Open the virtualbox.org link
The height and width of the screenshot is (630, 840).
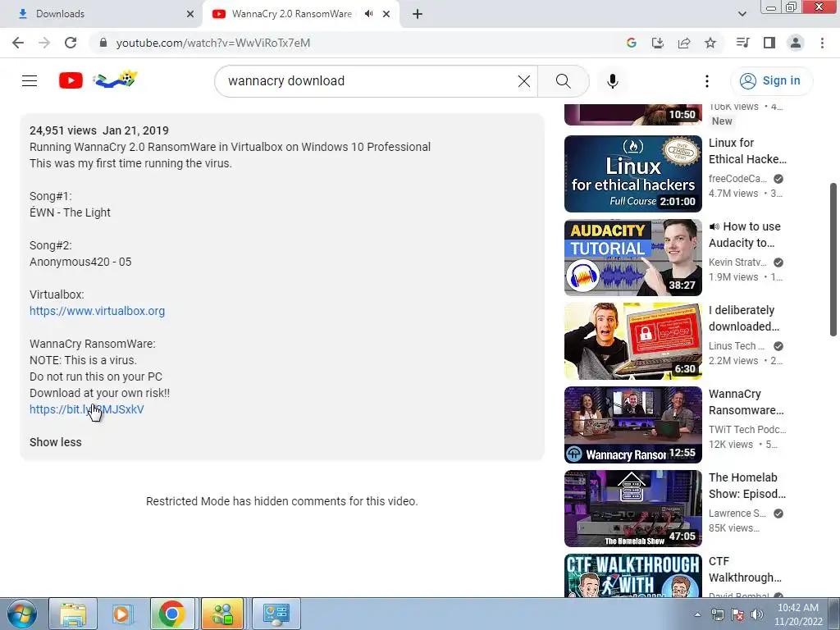[x=97, y=311]
